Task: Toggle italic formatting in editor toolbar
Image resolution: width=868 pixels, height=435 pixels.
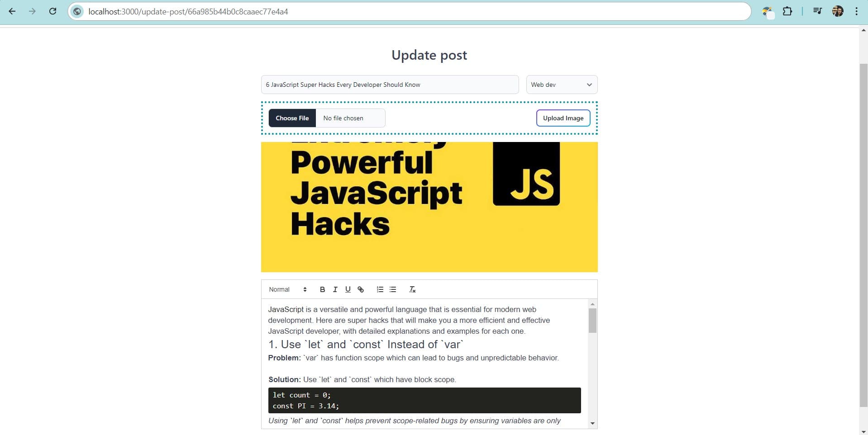Action: click(335, 289)
